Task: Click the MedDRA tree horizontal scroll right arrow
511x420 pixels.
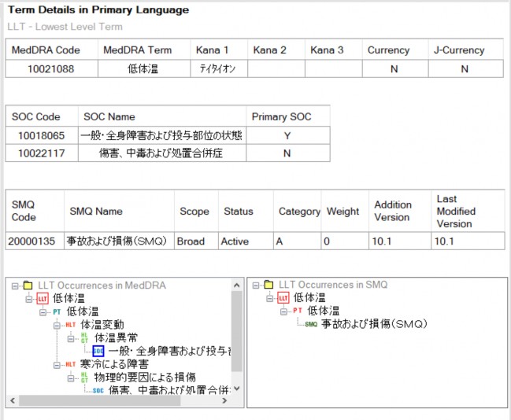Action: point(223,400)
